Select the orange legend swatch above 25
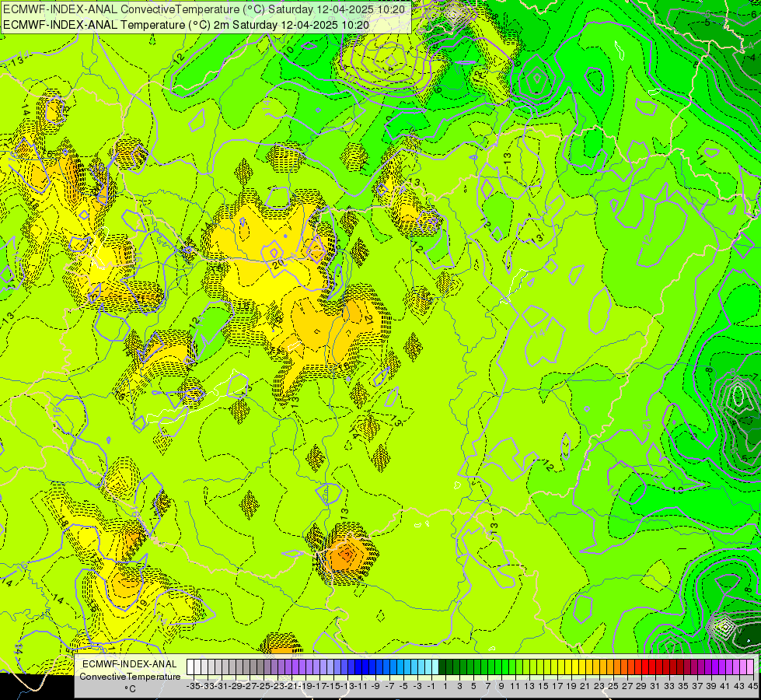 pyautogui.click(x=609, y=667)
